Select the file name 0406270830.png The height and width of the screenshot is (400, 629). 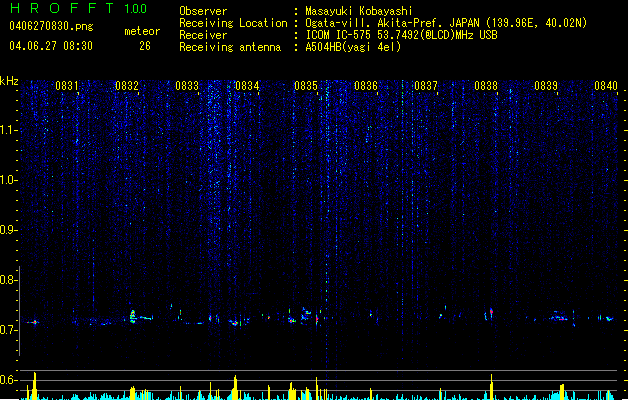pos(51,26)
